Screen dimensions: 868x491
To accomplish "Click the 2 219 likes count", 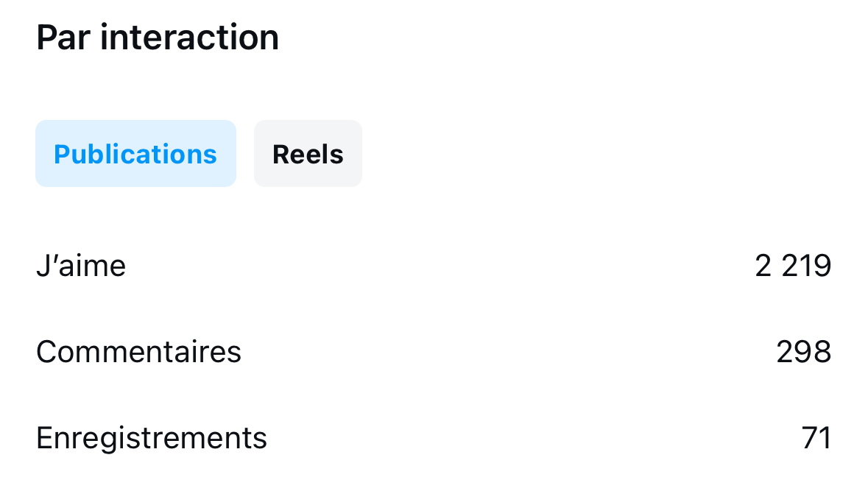I will coord(793,266).
